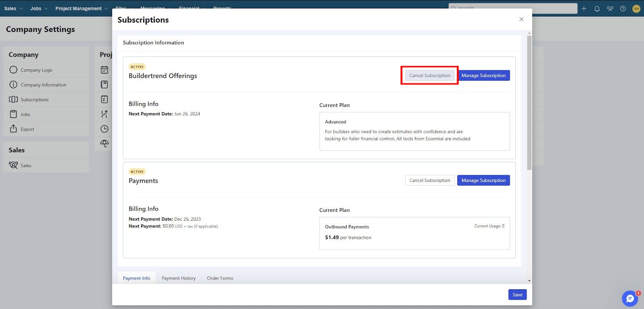Click the Jobs label in Company sidebar

(x=25, y=115)
